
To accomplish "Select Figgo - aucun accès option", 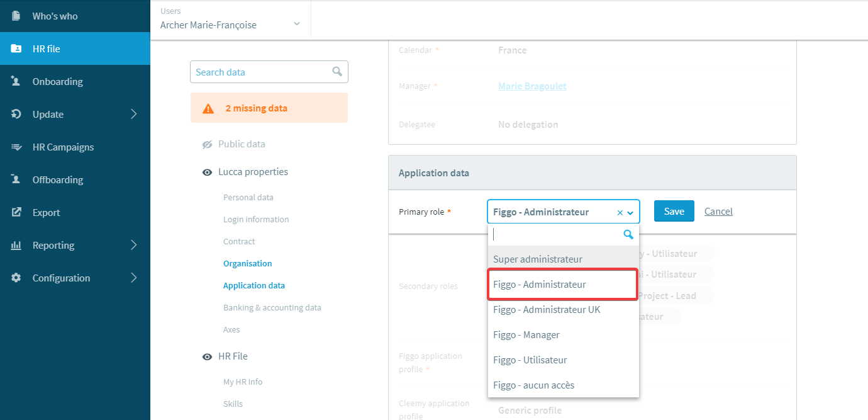I will coord(564,385).
